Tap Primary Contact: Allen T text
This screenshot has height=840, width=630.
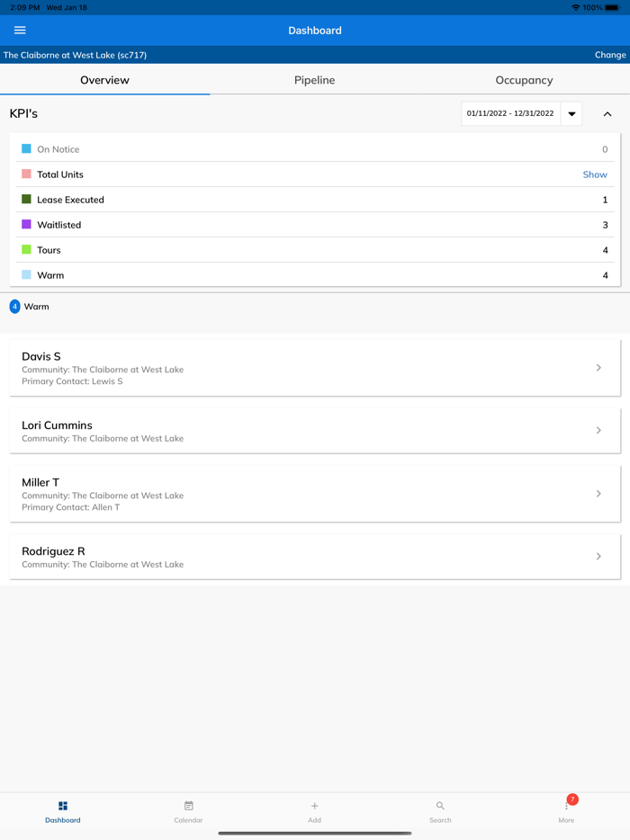click(71, 507)
